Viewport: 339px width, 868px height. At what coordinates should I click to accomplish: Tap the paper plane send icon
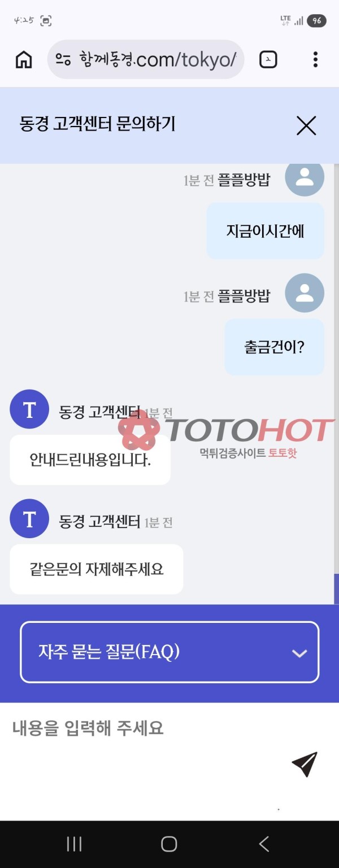[305, 764]
